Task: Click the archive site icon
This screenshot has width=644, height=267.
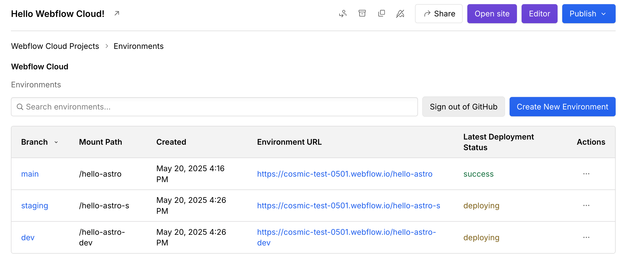Action: coord(362,13)
